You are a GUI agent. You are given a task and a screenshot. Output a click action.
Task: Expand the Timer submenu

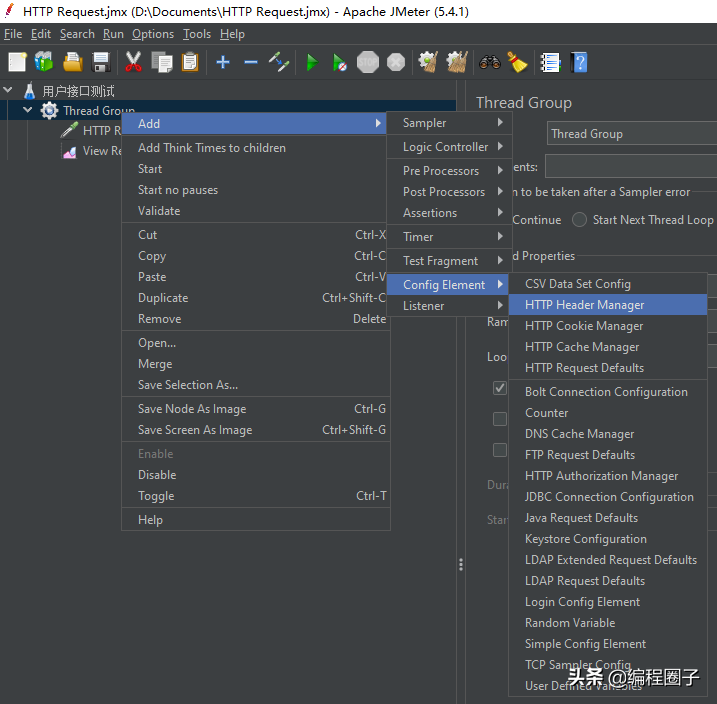click(x=449, y=237)
